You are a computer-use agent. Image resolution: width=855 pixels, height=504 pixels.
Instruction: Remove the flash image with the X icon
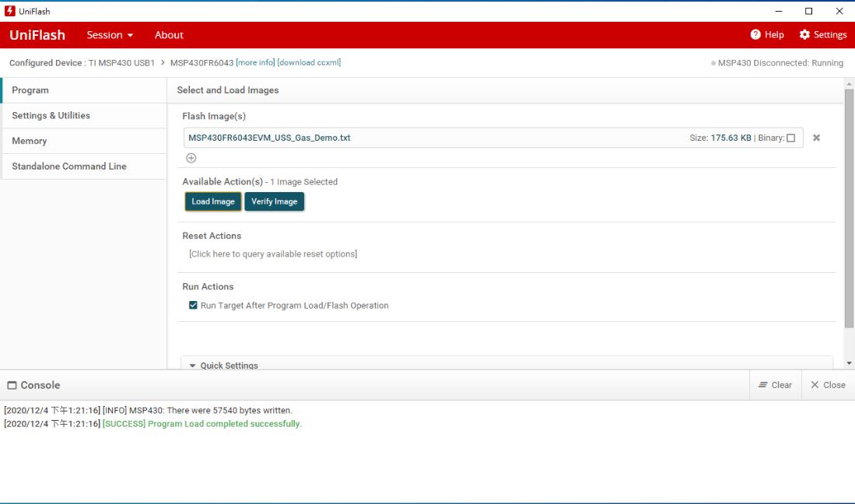816,138
